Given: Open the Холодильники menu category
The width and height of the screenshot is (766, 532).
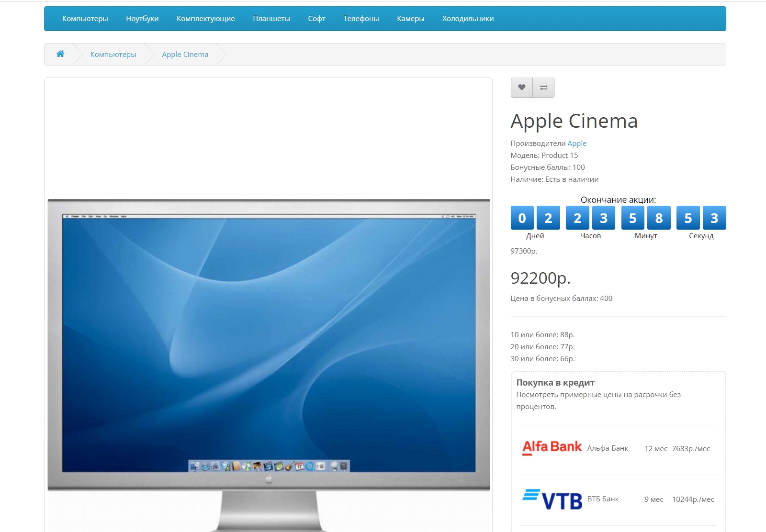Looking at the screenshot, I should tap(468, 19).
